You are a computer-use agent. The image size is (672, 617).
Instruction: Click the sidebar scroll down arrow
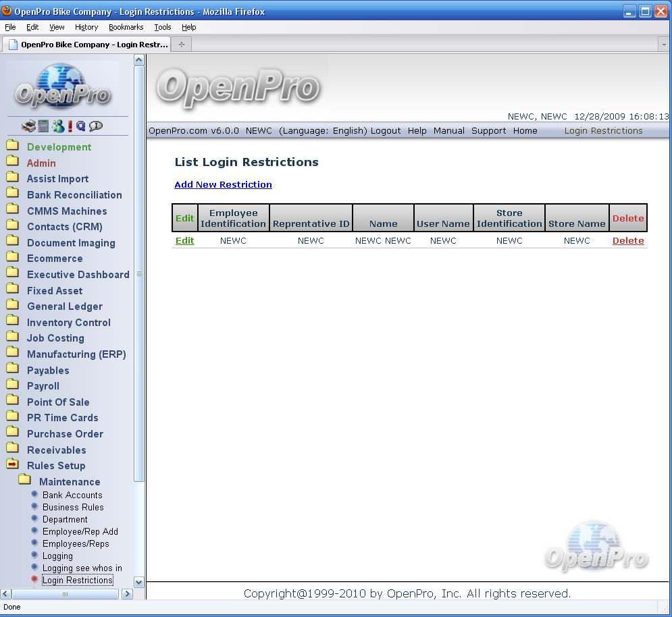point(139,582)
